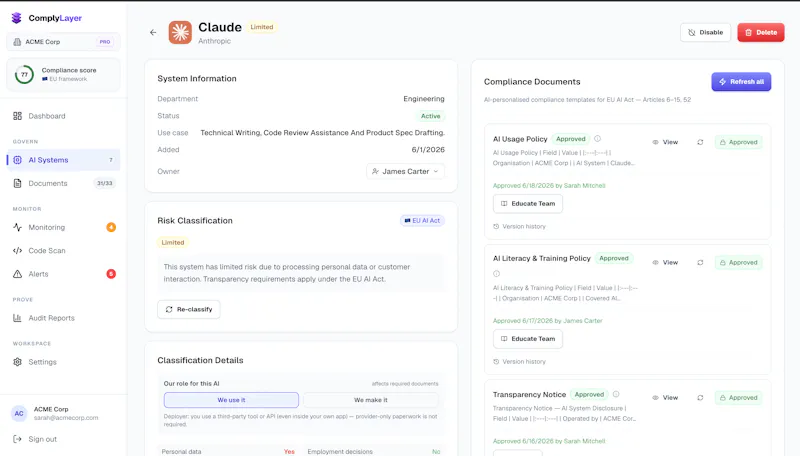Click the Audit Reports chart icon

[x=17, y=318]
